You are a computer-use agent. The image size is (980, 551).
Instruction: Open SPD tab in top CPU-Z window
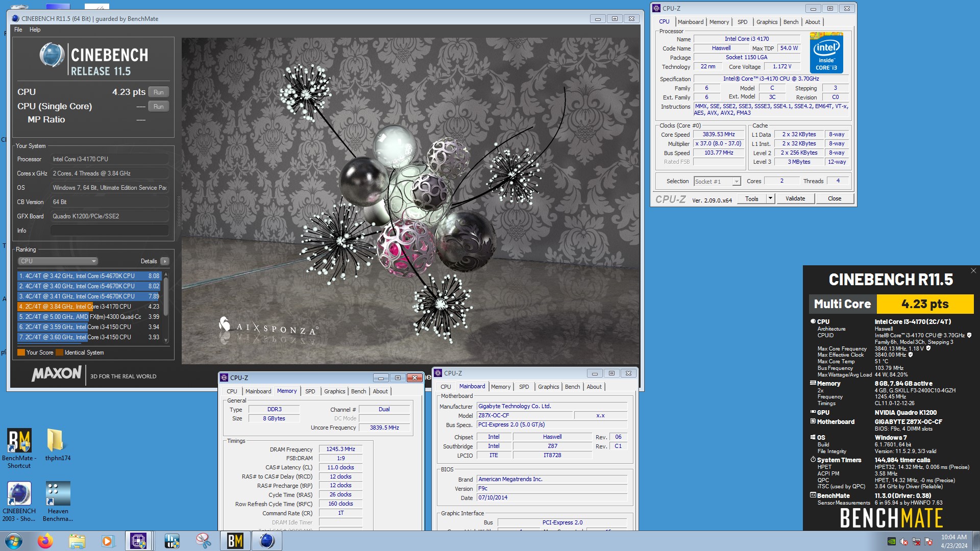742,22
